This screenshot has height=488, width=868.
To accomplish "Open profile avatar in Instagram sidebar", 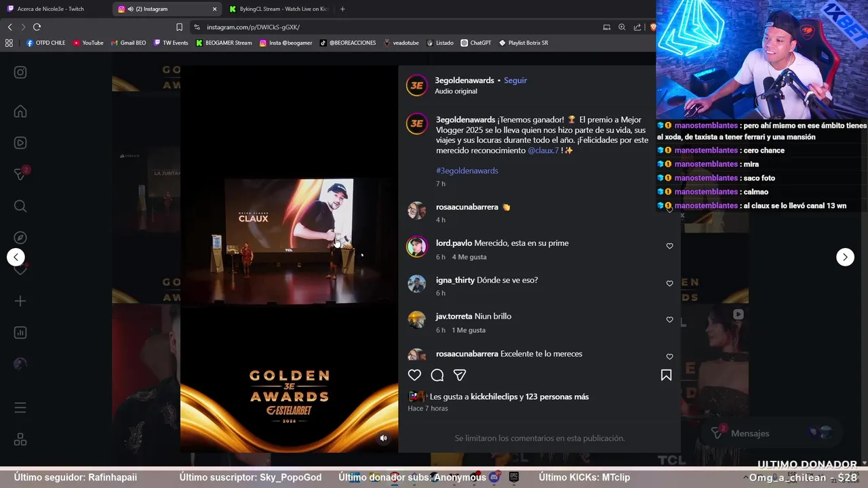I will coord(20,364).
